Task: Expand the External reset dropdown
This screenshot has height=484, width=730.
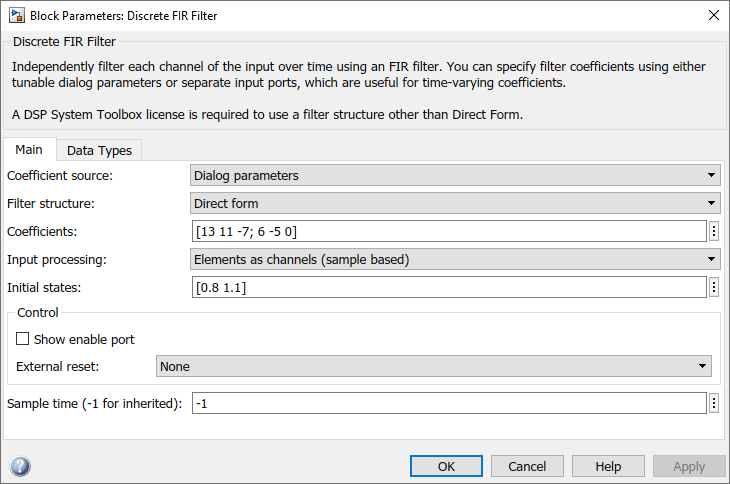Action: pyautogui.click(x=434, y=366)
